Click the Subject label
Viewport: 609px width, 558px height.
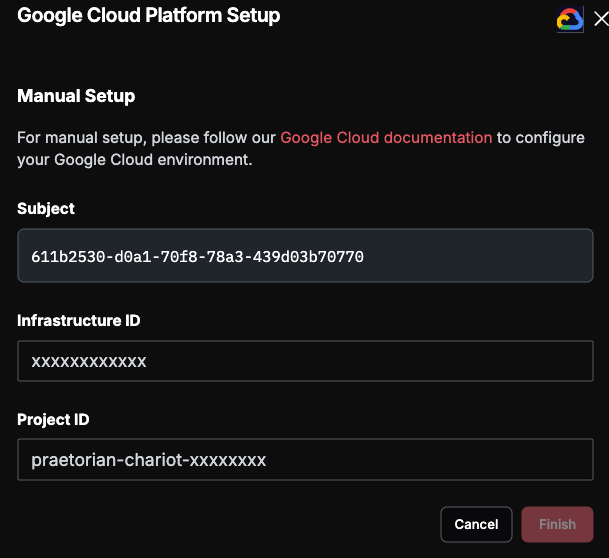tap(46, 209)
